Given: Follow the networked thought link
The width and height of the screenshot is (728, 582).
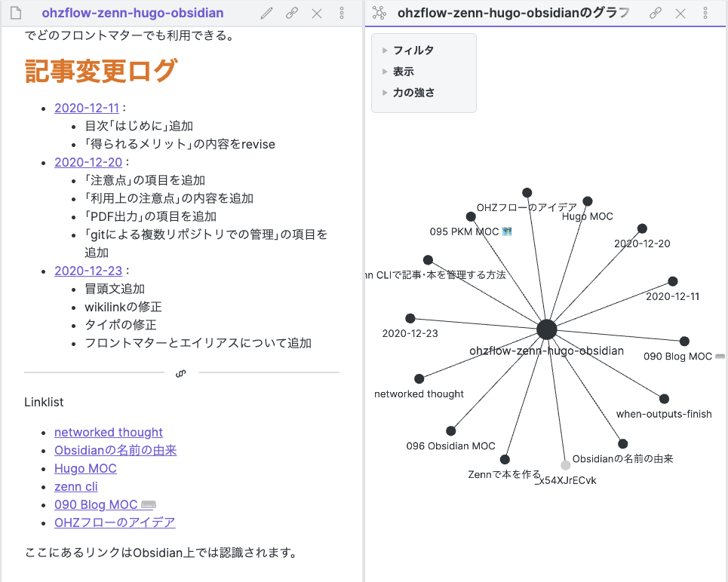Looking at the screenshot, I should tap(108, 432).
